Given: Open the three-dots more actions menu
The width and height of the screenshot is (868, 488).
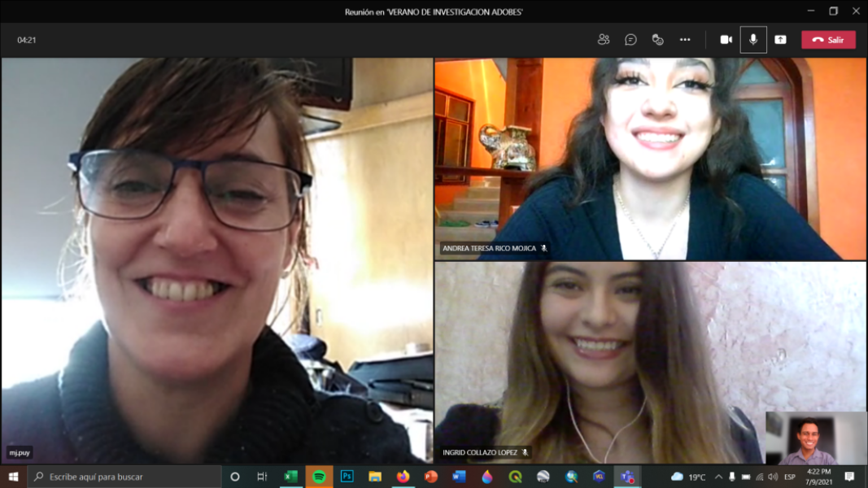Looking at the screenshot, I should point(685,40).
